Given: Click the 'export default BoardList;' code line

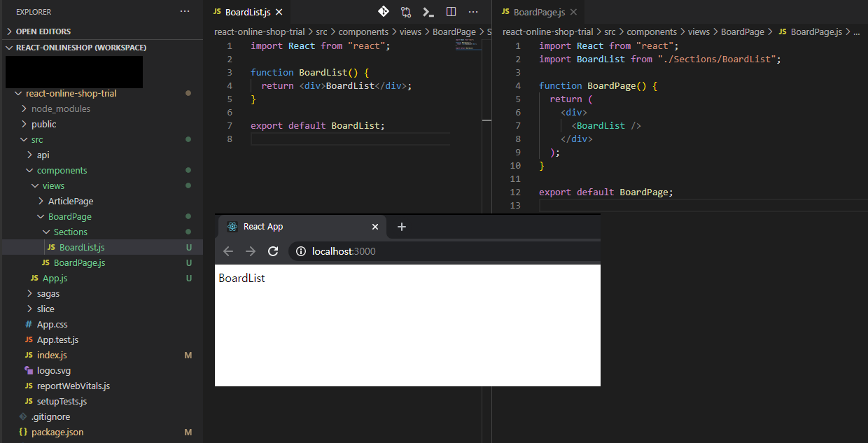Looking at the screenshot, I should (x=318, y=125).
